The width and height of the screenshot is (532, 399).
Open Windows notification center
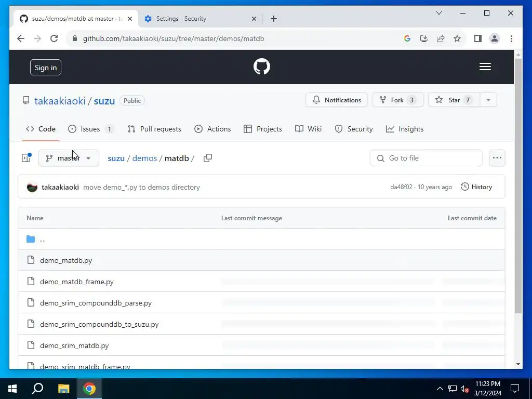[x=515, y=389]
